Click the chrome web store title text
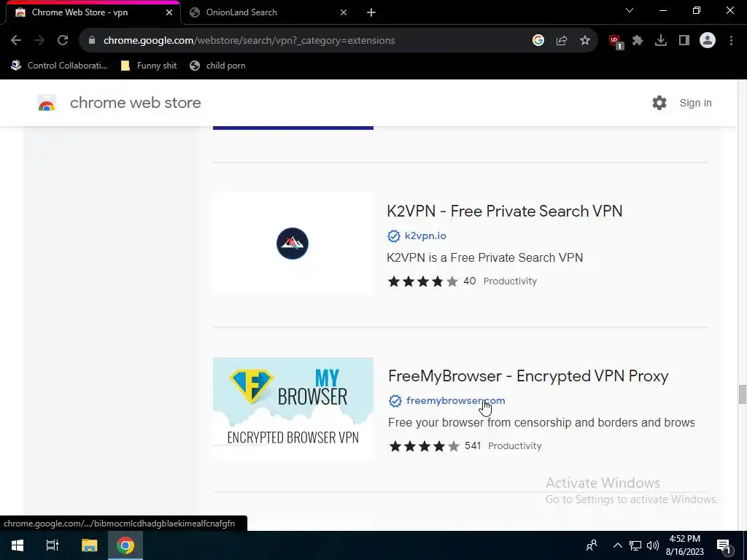Image resolution: width=747 pixels, height=560 pixels. tap(135, 103)
